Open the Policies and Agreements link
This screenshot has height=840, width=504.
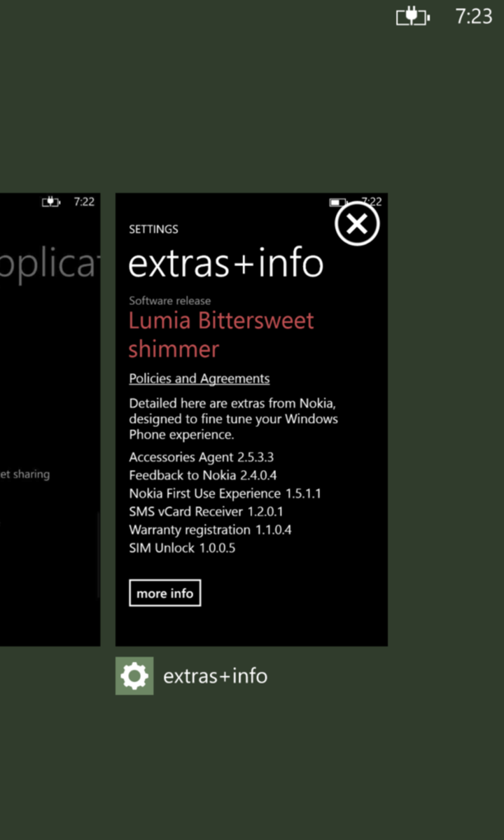[x=199, y=379]
